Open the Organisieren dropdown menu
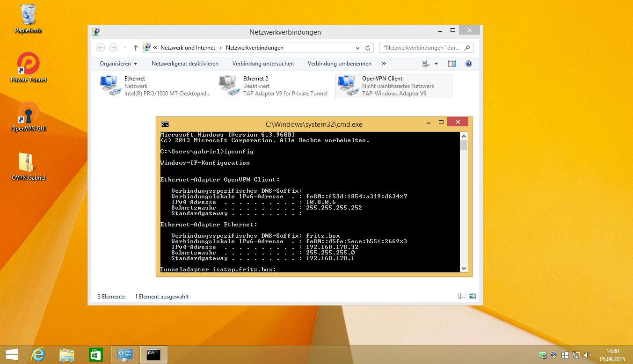The width and height of the screenshot is (633, 364). tap(118, 64)
